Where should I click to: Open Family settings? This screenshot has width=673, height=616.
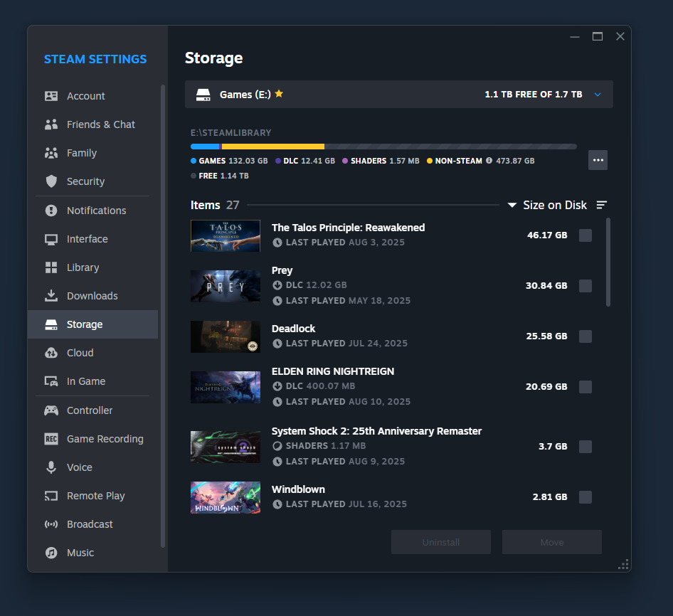coord(92,153)
